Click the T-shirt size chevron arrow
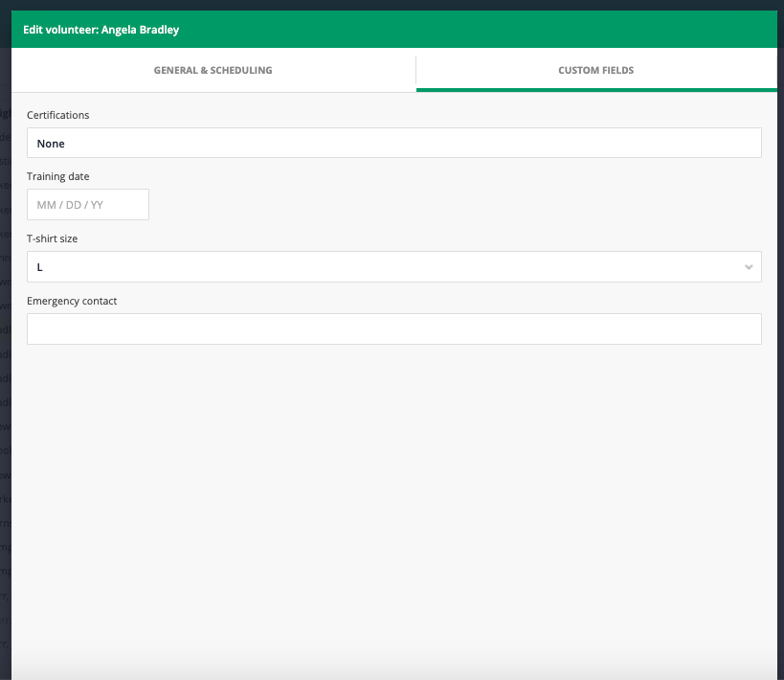 pyautogui.click(x=749, y=267)
